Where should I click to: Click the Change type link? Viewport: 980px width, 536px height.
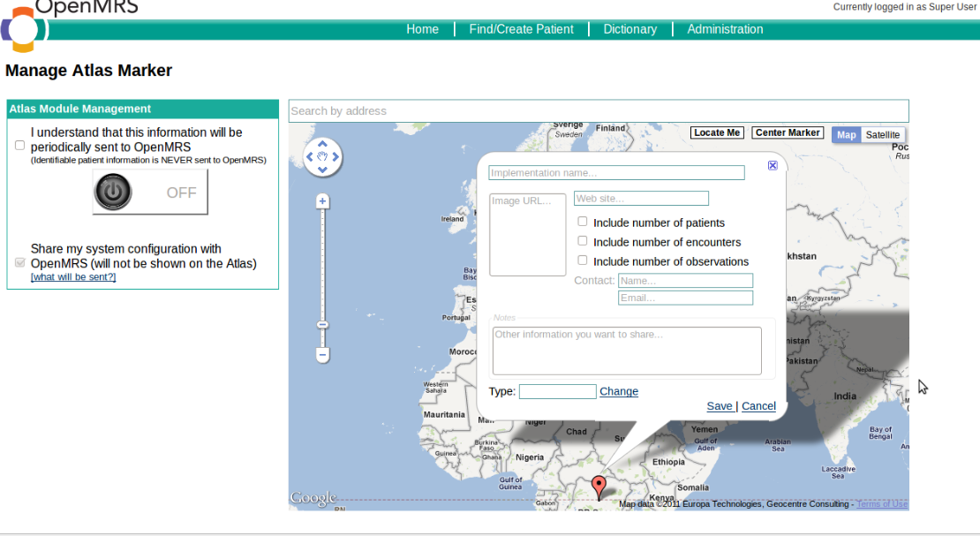click(x=619, y=391)
